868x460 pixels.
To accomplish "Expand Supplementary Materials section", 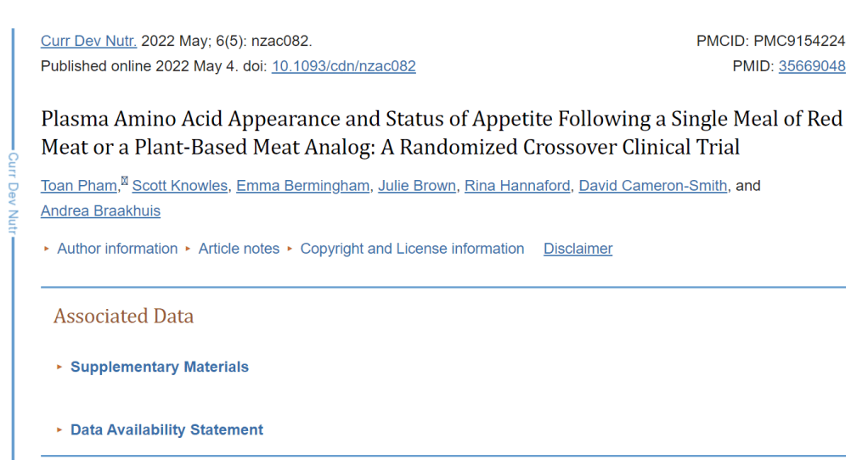I will (x=159, y=367).
